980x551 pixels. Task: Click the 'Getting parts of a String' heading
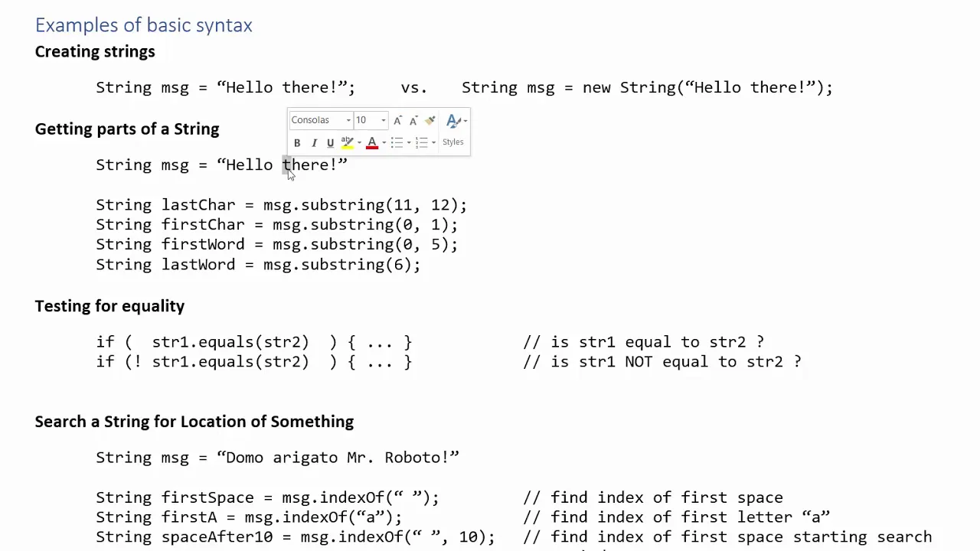127,129
